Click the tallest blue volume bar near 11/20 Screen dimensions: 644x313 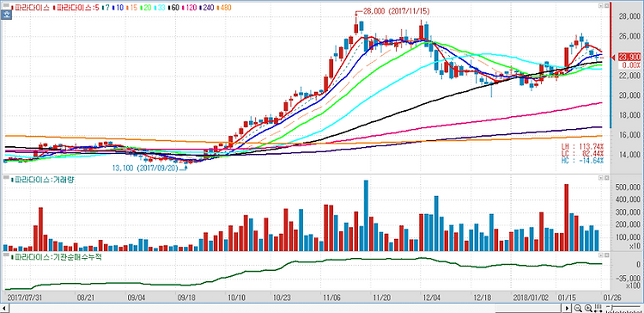coord(366,216)
